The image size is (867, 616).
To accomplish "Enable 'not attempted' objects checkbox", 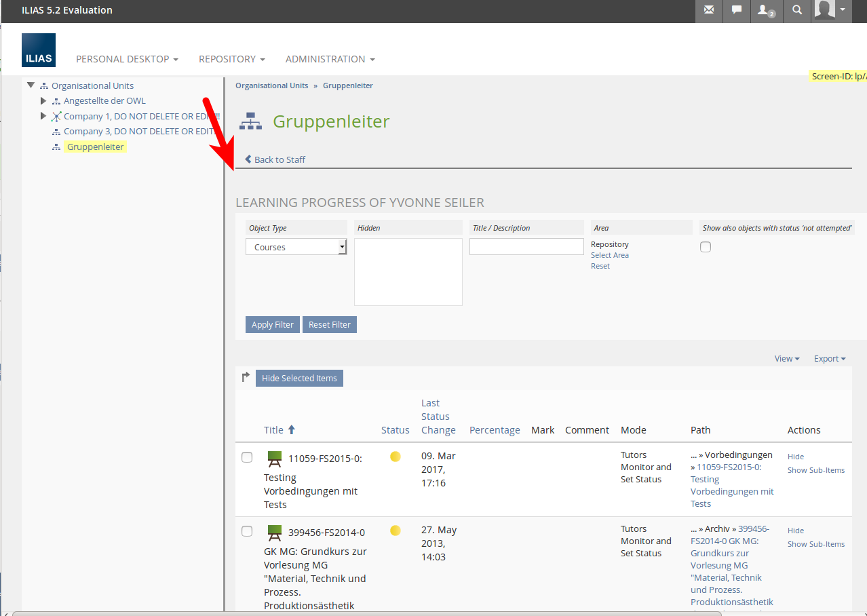I will tap(706, 247).
